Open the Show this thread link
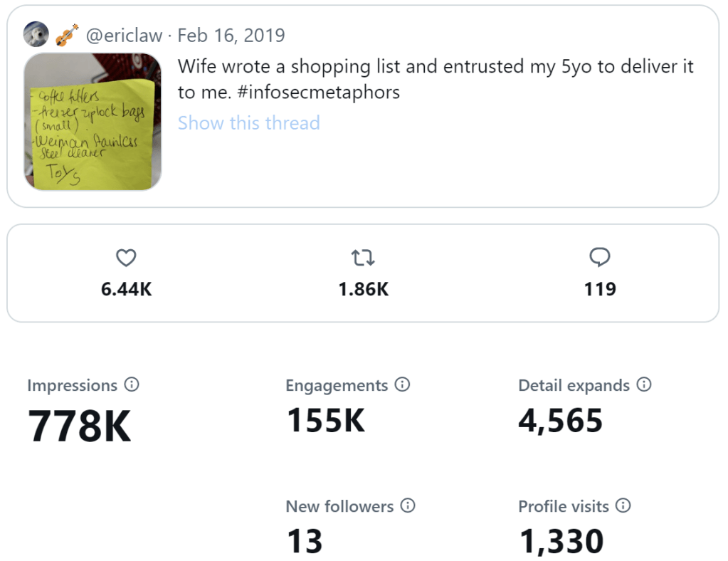This screenshot has width=728, height=561. click(x=248, y=122)
